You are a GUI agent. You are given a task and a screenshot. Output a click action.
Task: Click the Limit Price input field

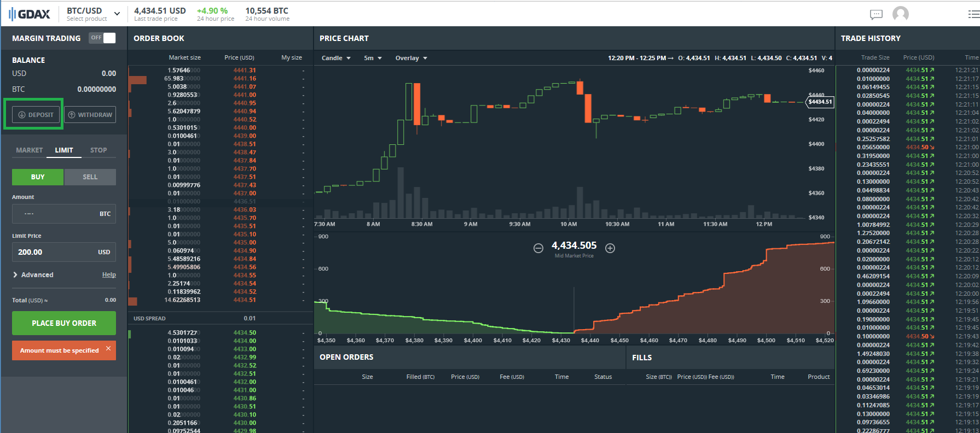coord(64,252)
